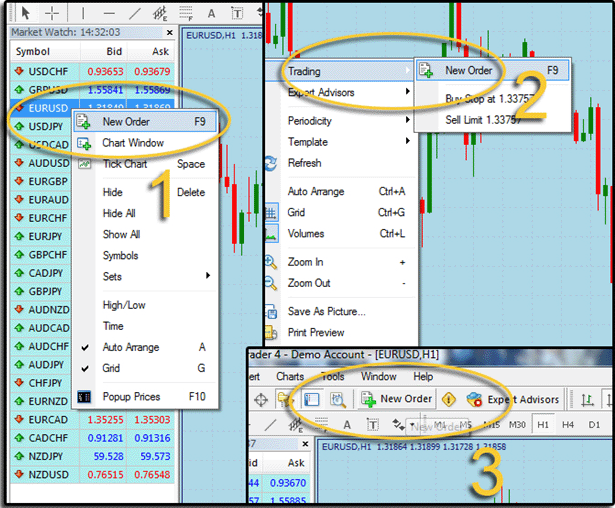The image size is (615, 508).
Task: Expand the Periodicity submenu arrow
Action: click(408, 120)
